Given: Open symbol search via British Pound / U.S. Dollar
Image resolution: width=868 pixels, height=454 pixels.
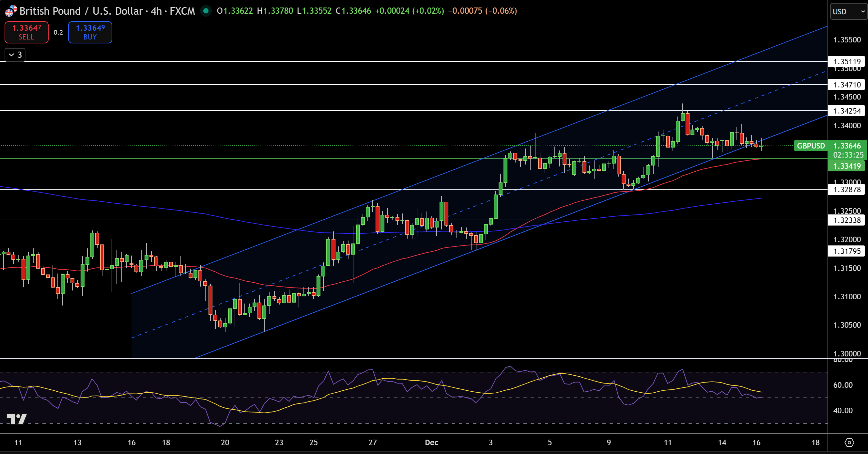Looking at the screenshot, I should tap(81, 11).
